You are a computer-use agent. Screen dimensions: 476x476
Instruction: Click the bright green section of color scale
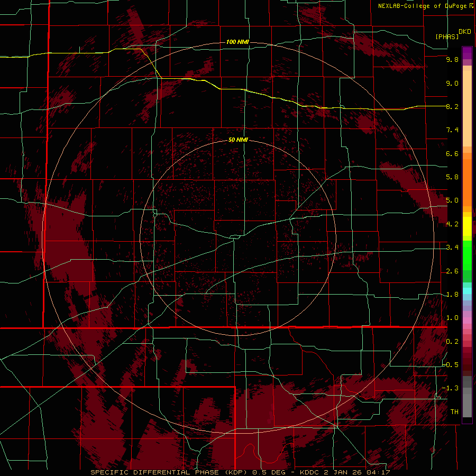[467, 255]
